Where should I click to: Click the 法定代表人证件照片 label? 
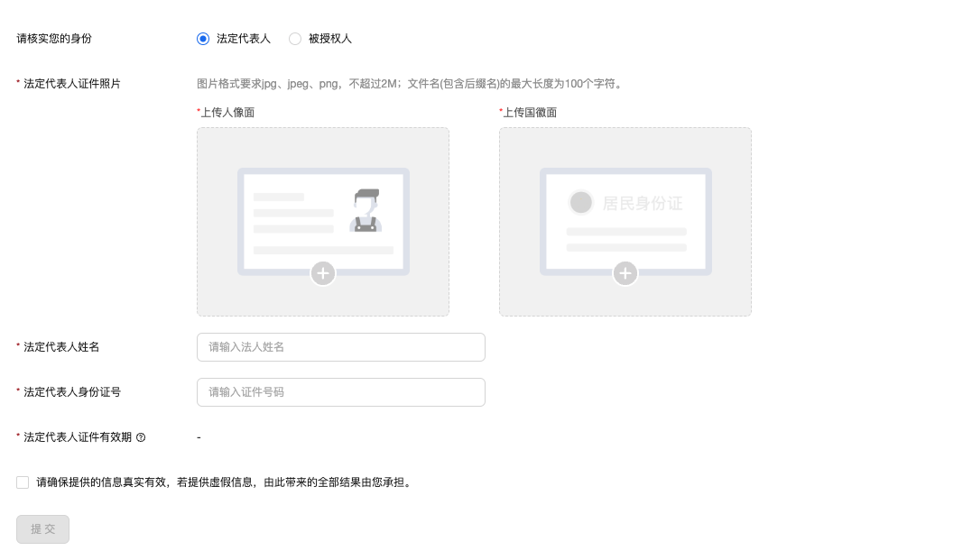(72, 84)
